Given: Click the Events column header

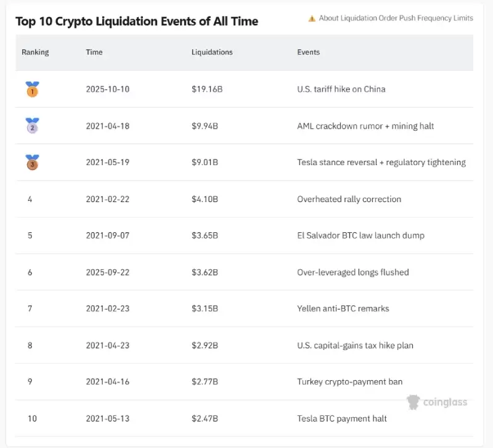Looking at the screenshot, I should click(308, 52).
